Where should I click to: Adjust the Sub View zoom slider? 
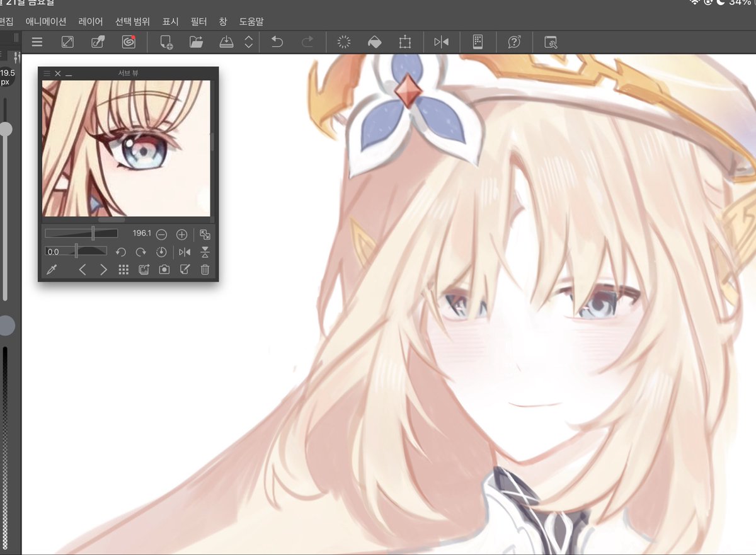tap(81, 234)
